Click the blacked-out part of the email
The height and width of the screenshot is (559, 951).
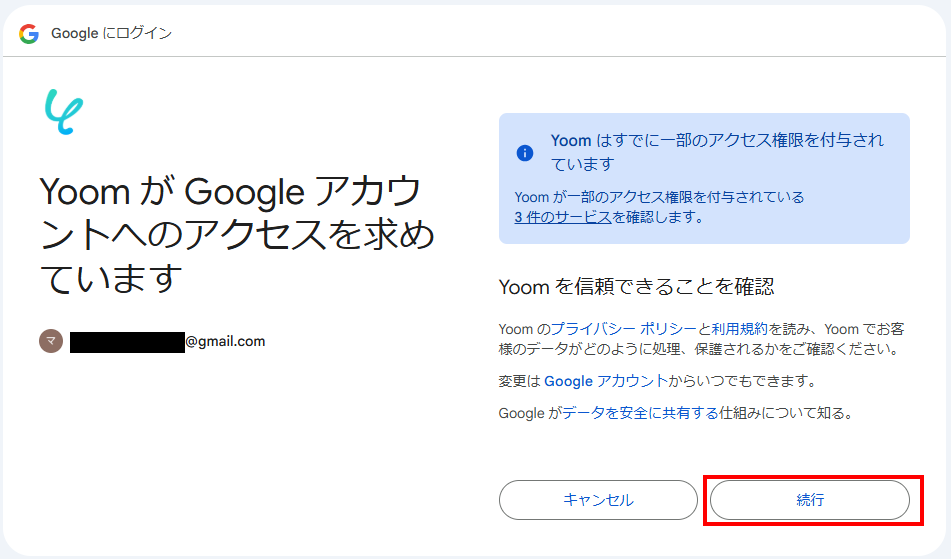127,342
